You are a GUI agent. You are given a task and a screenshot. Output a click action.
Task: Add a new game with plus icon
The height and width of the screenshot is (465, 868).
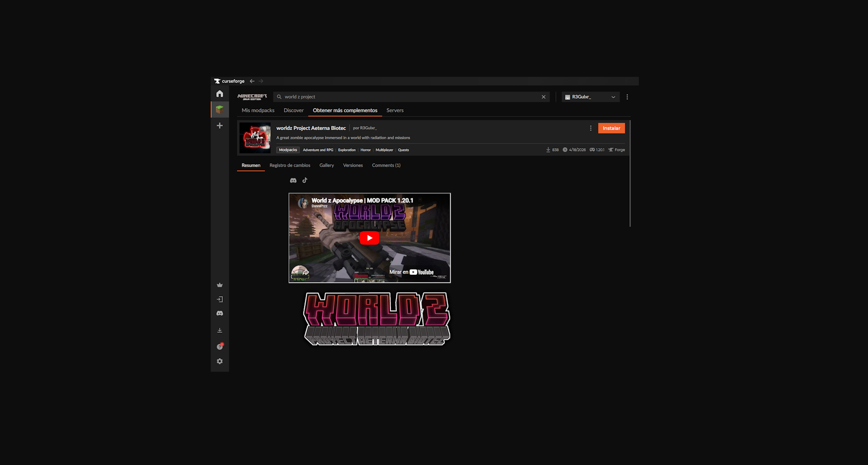point(220,125)
